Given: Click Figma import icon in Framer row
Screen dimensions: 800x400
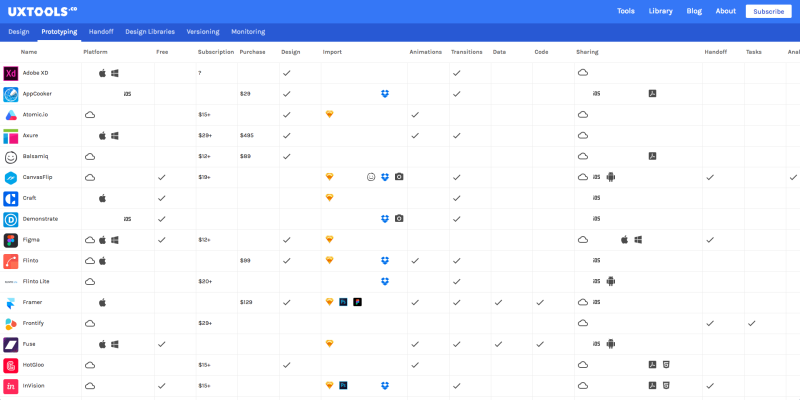Looking at the screenshot, I should [x=358, y=302].
